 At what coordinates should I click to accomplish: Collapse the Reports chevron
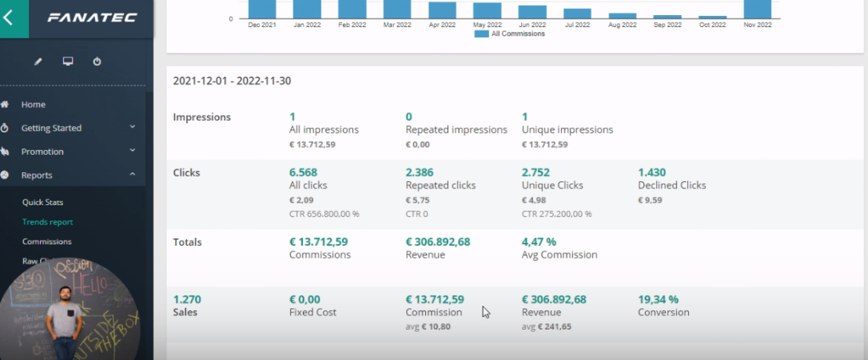click(x=133, y=174)
